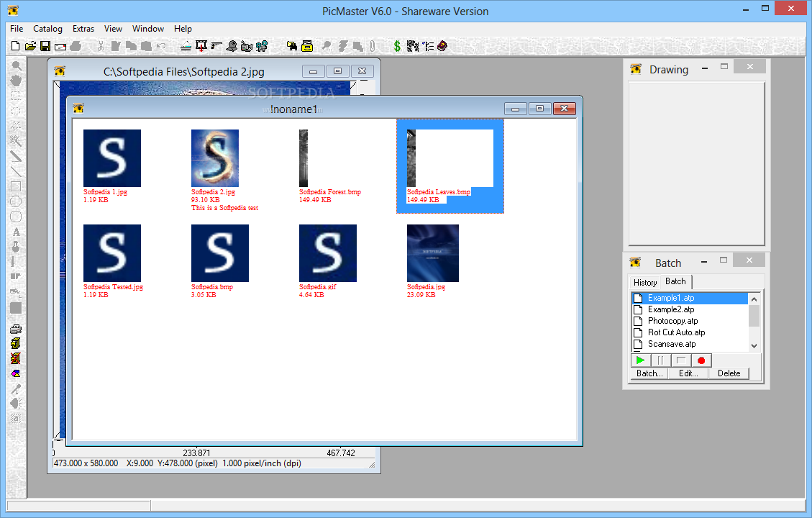The height and width of the screenshot is (518, 812).
Task: Click the undo arrow toolbar icon
Action: tap(162, 46)
